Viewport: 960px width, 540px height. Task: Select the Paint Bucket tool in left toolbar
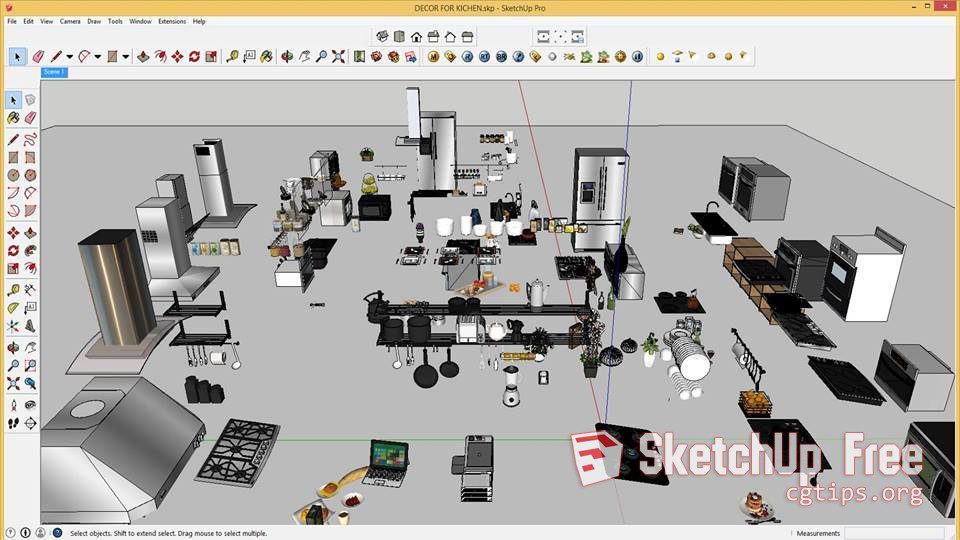pyautogui.click(x=13, y=118)
